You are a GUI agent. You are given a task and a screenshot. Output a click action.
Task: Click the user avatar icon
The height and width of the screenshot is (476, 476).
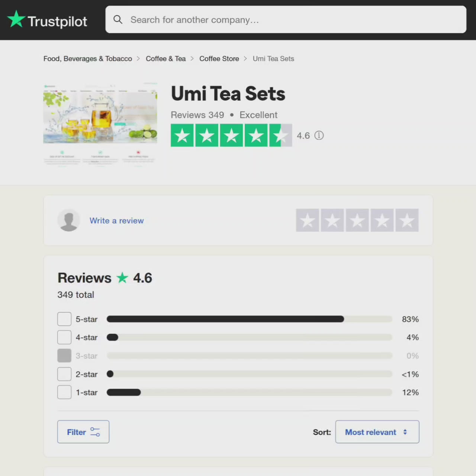coord(69,220)
